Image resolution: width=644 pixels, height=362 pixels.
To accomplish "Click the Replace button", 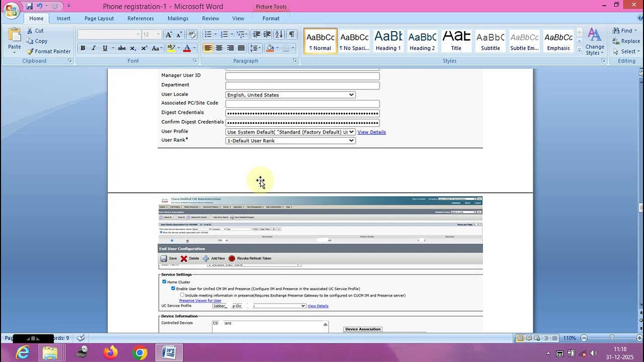I will point(626,41).
